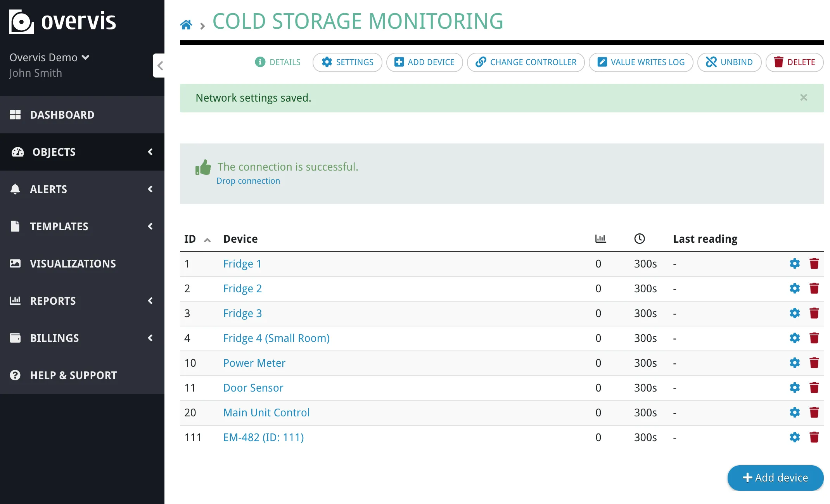Open settings gear for Fridge 3
Image resolution: width=830 pixels, height=504 pixels.
tap(795, 313)
